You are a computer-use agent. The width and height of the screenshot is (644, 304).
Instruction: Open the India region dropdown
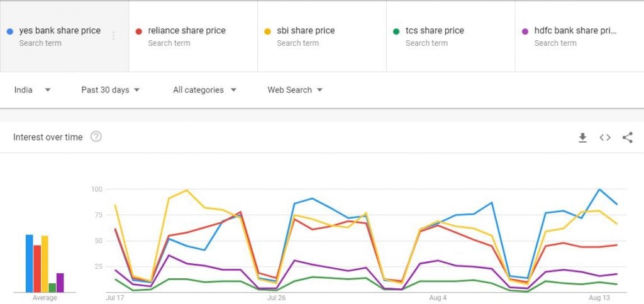pyautogui.click(x=32, y=90)
